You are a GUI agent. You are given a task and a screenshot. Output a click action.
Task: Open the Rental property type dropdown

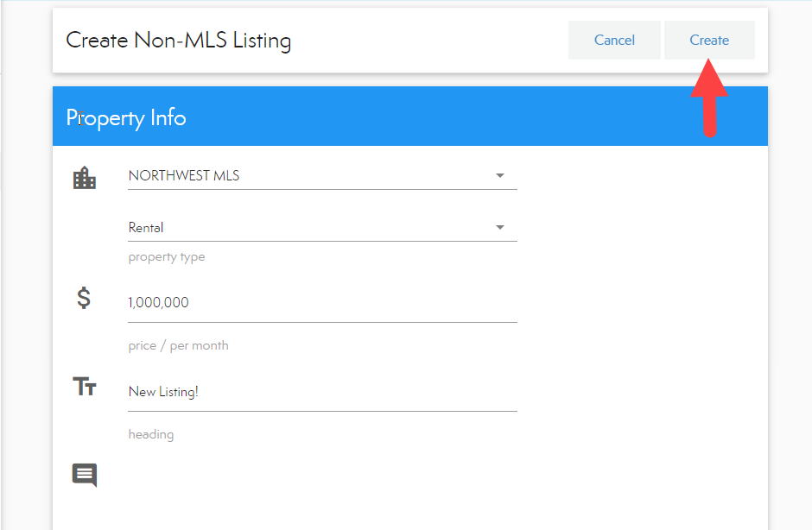point(311,228)
